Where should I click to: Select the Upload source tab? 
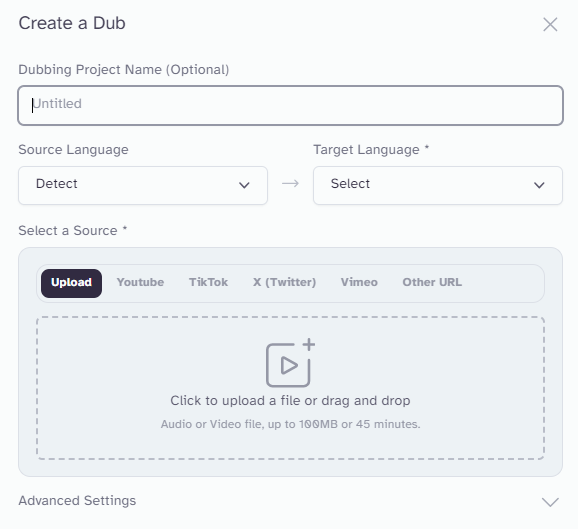[x=72, y=283]
